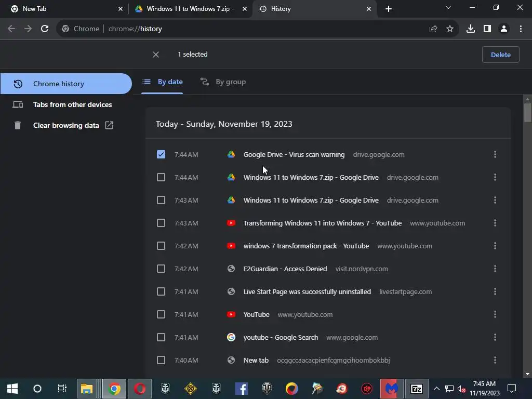The image size is (532, 399).
Task: Delete the selected history entry
Action: pyautogui.click(x=500, y=55)
